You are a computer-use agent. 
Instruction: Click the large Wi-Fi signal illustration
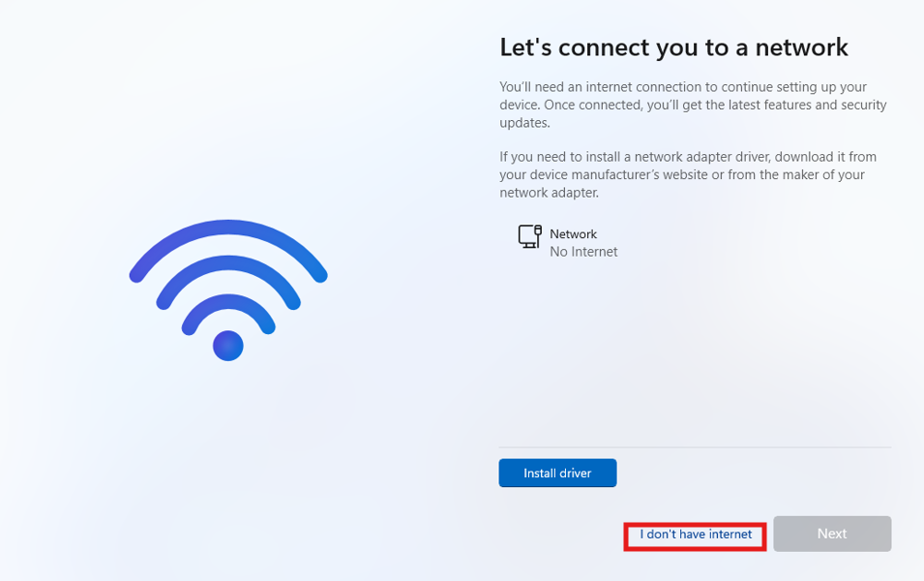coord(228,290)
